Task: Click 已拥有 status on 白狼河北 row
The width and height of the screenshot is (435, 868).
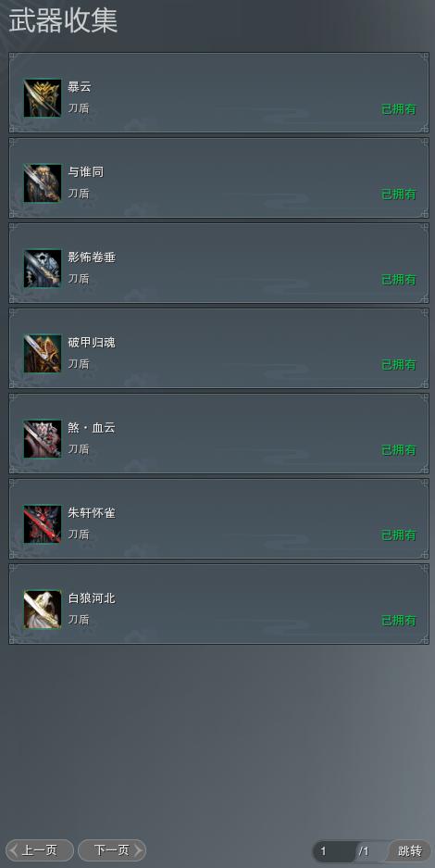Action: coord(399,621)
